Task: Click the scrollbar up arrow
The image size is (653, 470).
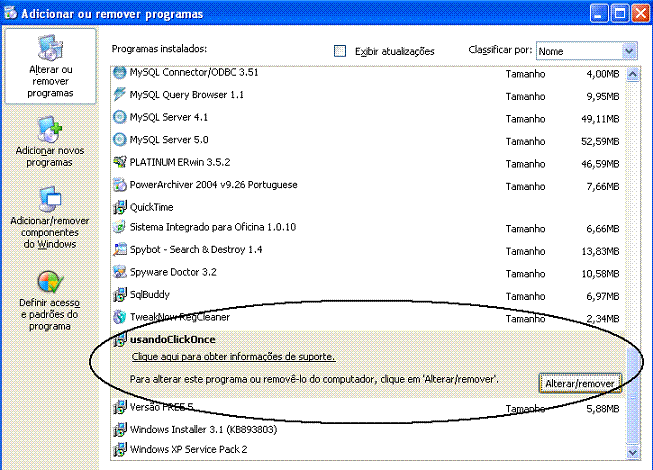Action: point(633,75)
